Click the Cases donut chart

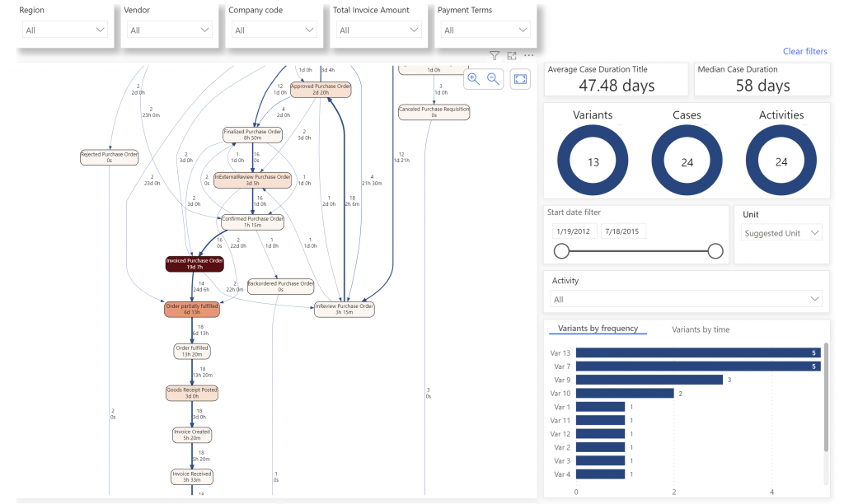tap(687, 161)
